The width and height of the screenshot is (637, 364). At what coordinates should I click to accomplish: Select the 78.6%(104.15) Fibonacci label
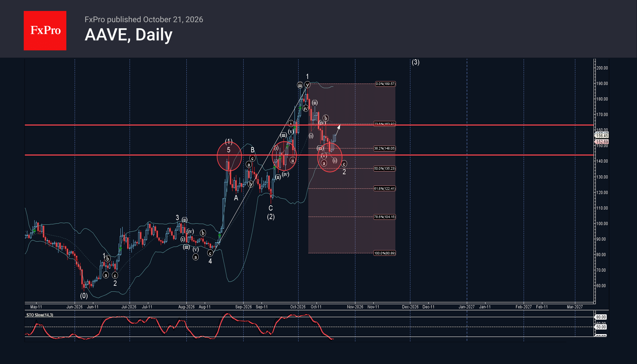coord(384,217)
